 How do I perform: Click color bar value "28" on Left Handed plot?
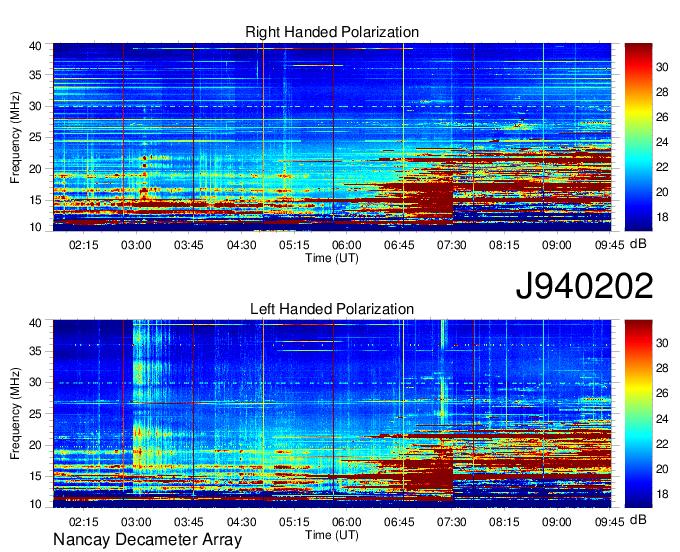pos(662,369)
